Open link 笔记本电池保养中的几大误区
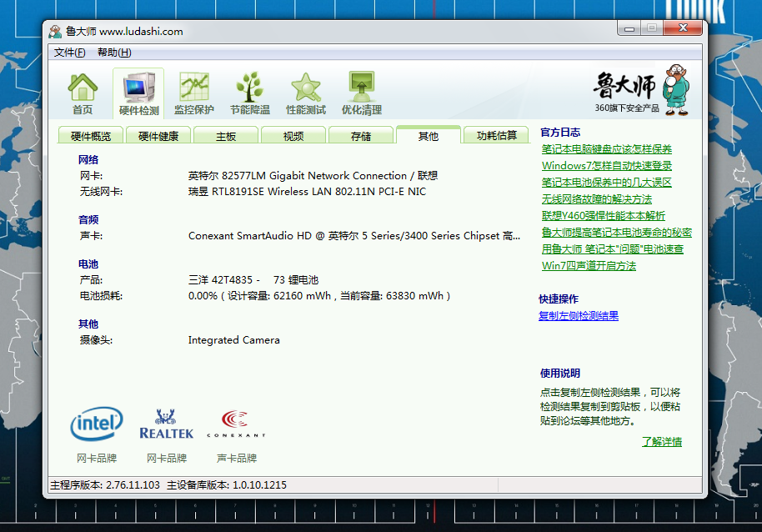This screenshot has height=532, width=762. coord(606,182)
